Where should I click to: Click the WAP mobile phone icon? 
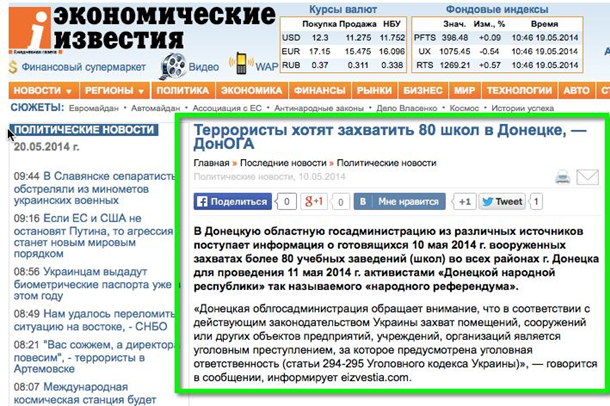(239, 65)
